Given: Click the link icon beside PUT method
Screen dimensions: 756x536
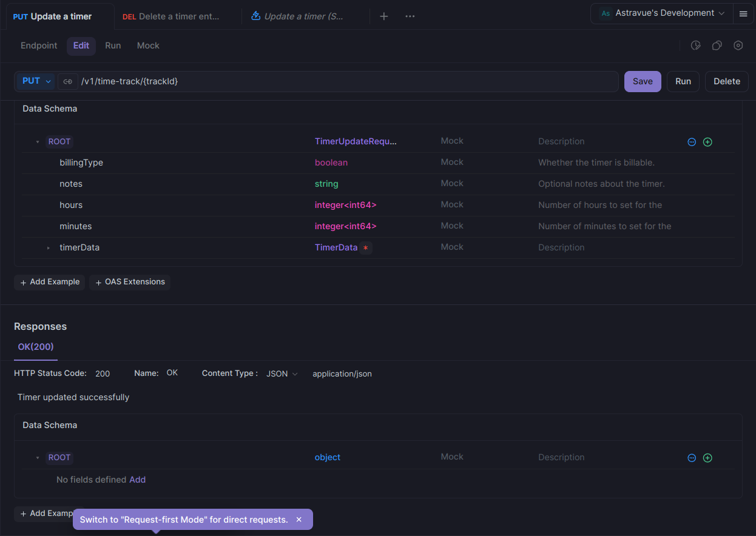Looking at the screenshot, I should click(x=67, y=81).
